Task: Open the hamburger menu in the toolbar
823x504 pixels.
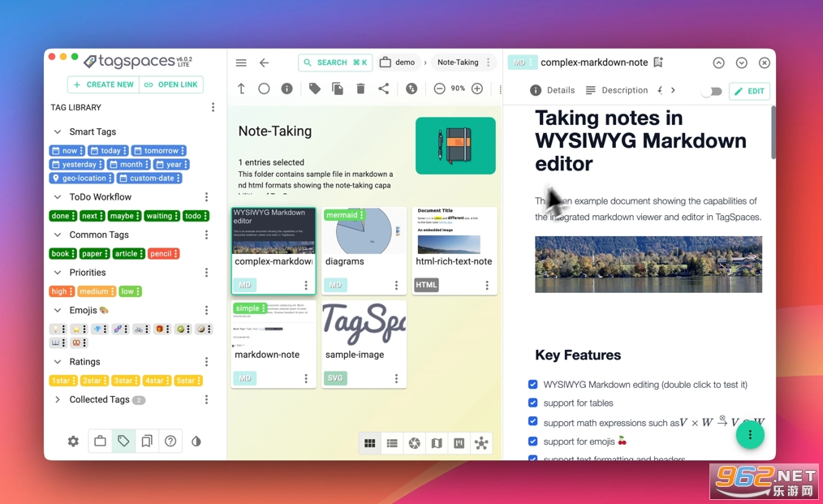Action: point(241,62)
